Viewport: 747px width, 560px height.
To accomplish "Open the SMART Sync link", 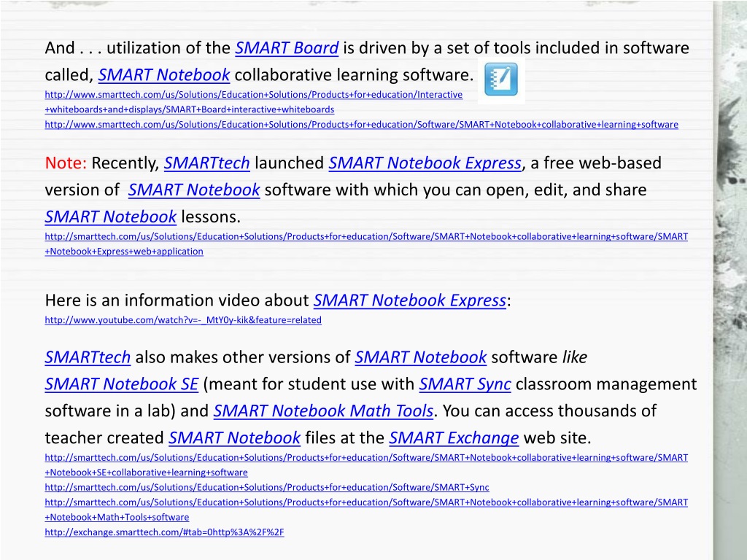I will (465, 384).
